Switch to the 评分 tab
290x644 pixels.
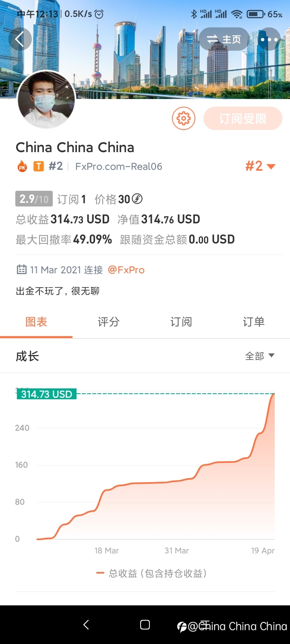click(x=109, y=322)
